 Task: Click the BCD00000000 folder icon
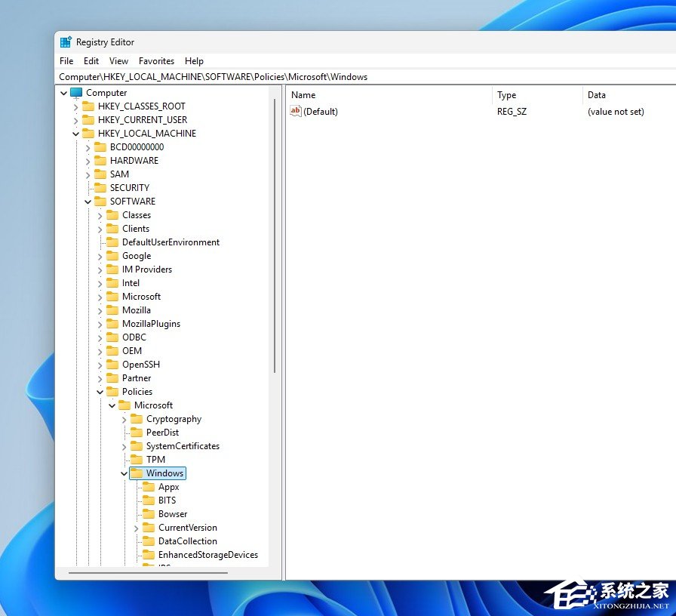coord(100,147)
